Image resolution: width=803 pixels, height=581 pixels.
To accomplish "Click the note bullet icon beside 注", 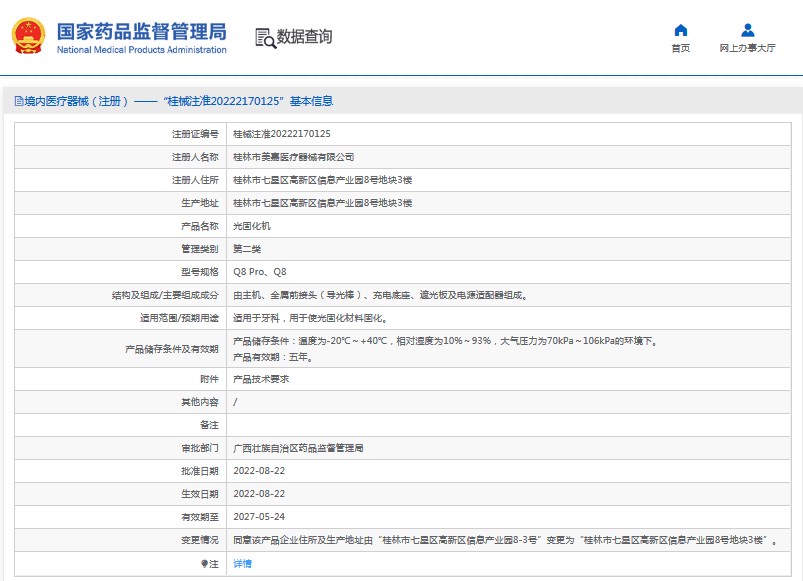I will [x=205, y=564].
